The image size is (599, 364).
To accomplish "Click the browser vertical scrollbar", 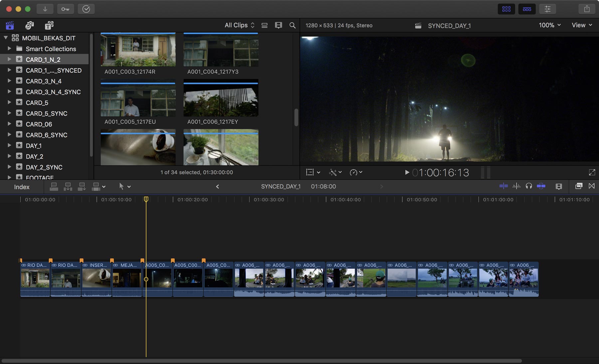I will (x=296, y=117).
